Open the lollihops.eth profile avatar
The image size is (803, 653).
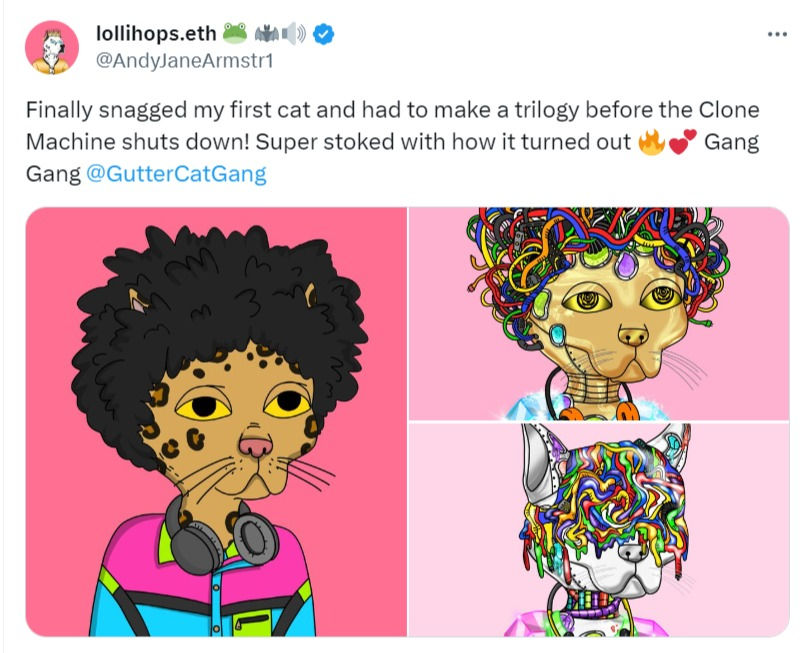[51, 47]
